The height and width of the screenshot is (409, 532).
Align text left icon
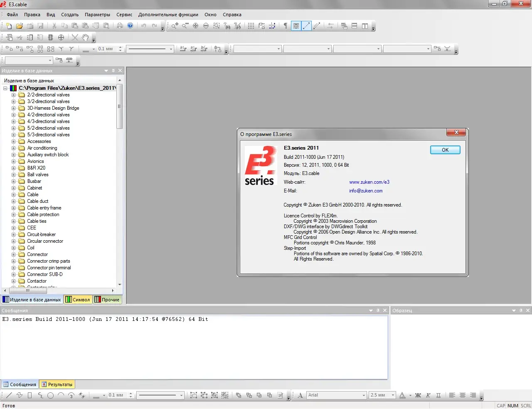pyautogui.click(x=452, y=395)
